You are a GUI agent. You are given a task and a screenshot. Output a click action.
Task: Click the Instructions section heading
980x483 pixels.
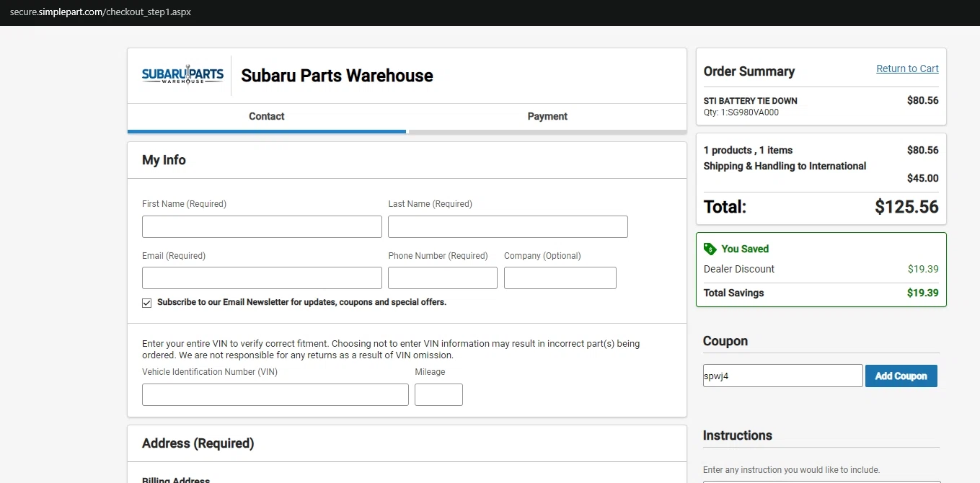[737, 435]
